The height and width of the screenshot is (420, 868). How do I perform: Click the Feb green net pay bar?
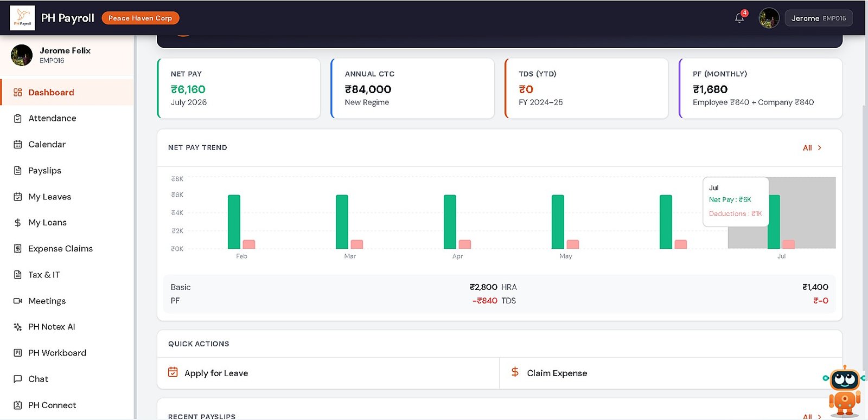coord(234,222)
